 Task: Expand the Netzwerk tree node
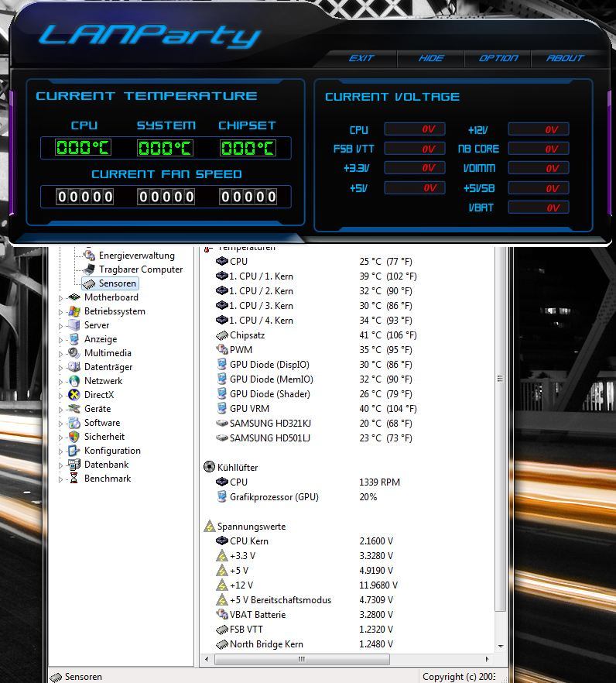pyautogui.click(x=60, y=382)
